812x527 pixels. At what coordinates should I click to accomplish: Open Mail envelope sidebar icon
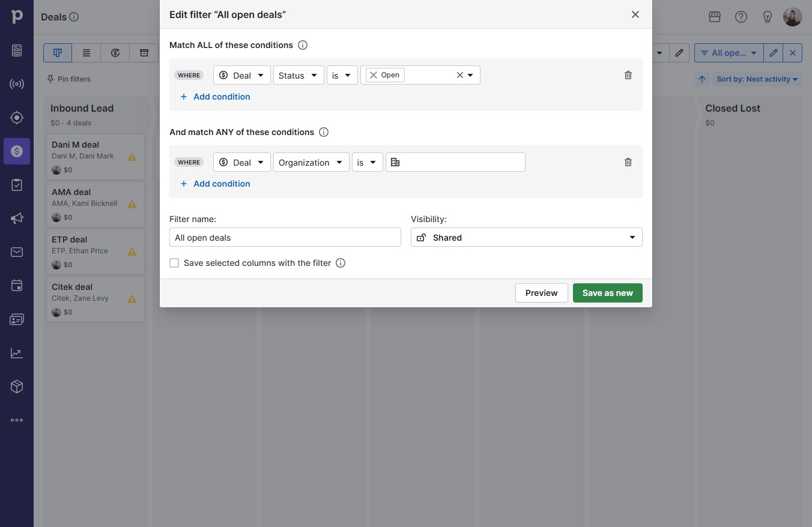(17, 252)
